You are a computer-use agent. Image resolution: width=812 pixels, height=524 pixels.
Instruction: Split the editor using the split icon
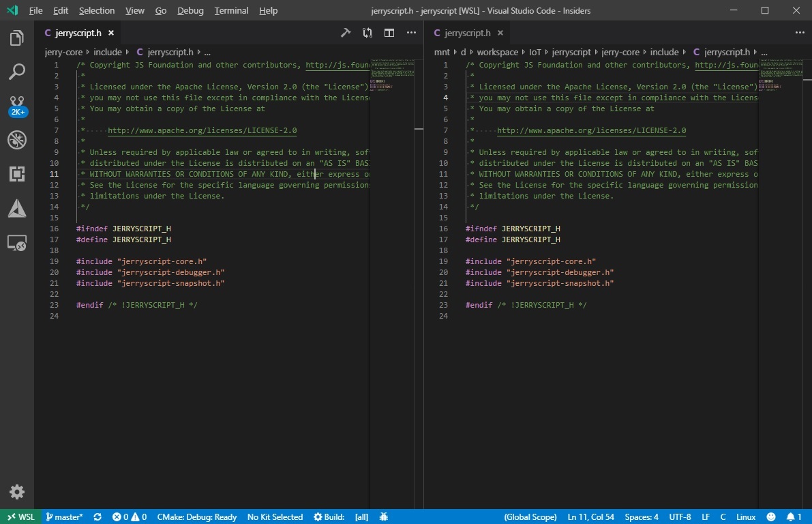[389, 32]
